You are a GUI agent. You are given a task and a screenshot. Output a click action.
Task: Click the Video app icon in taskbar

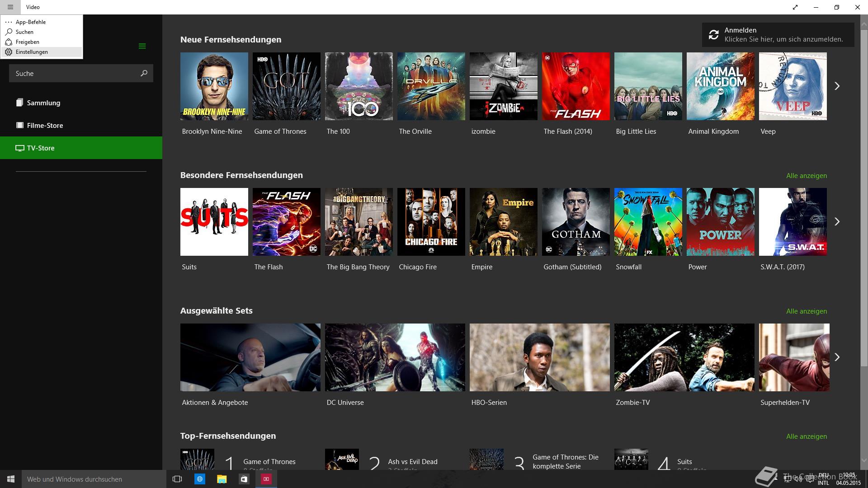click(x=266, y=479)
